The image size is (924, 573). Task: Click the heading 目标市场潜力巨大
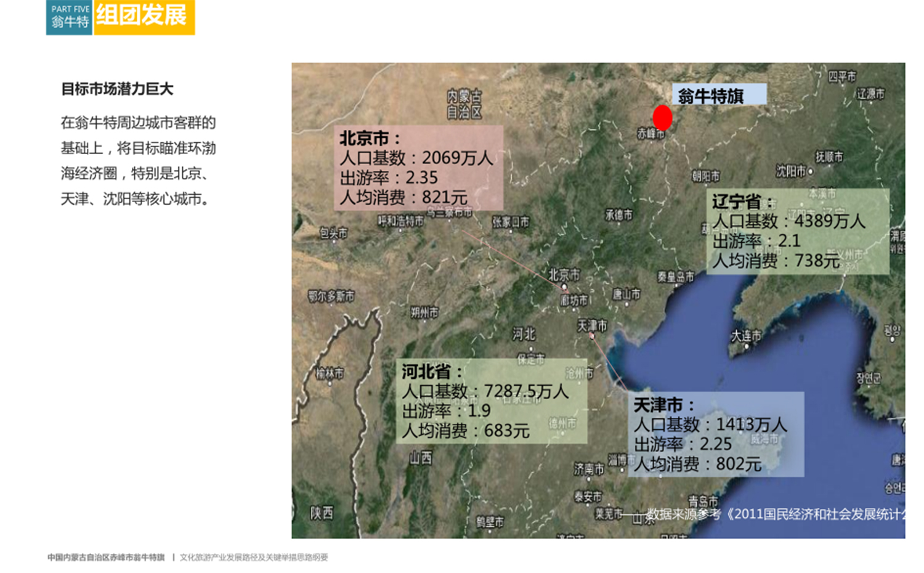click(x=117, y=89)
